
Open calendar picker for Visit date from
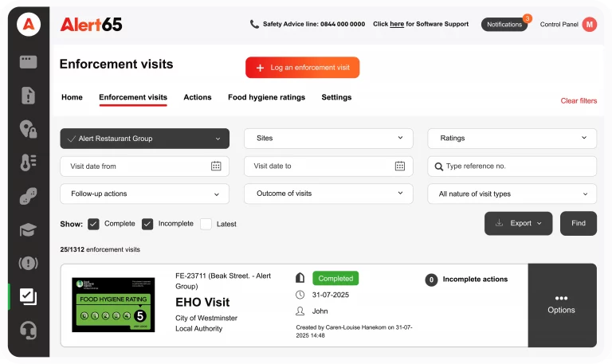(216, 166)
